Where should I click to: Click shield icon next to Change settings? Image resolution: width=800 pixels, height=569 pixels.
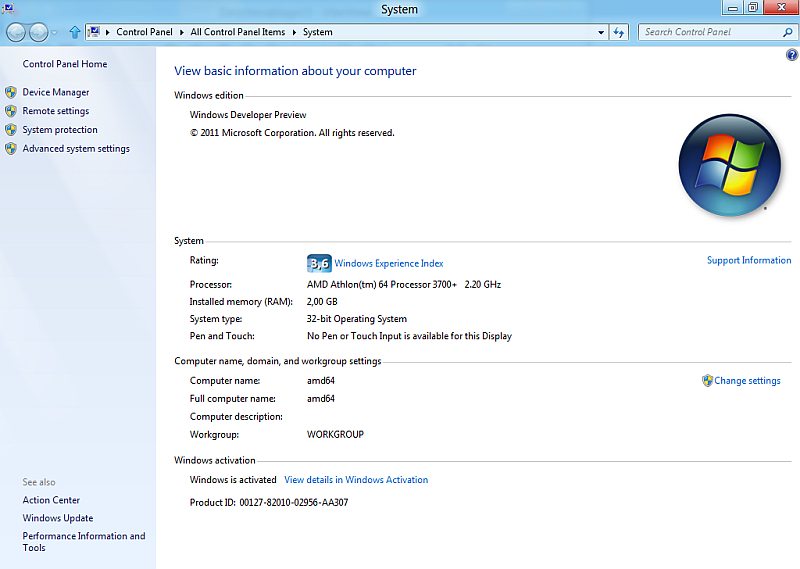[707, 381]
